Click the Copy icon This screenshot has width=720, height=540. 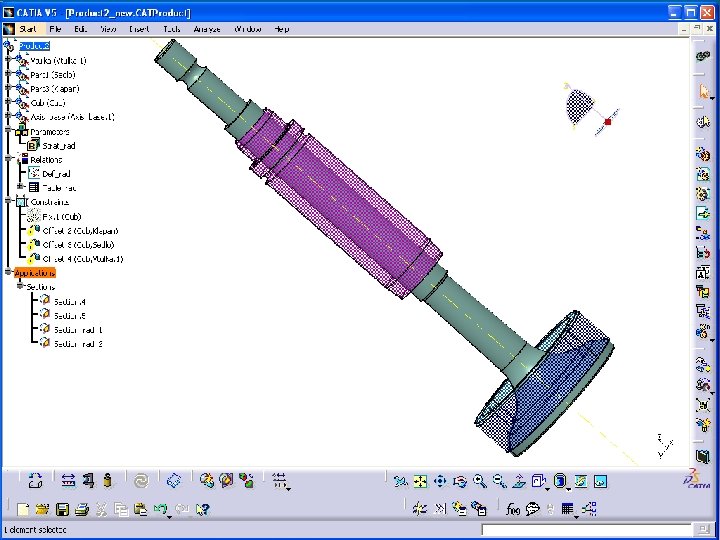(x=121, y=509)
